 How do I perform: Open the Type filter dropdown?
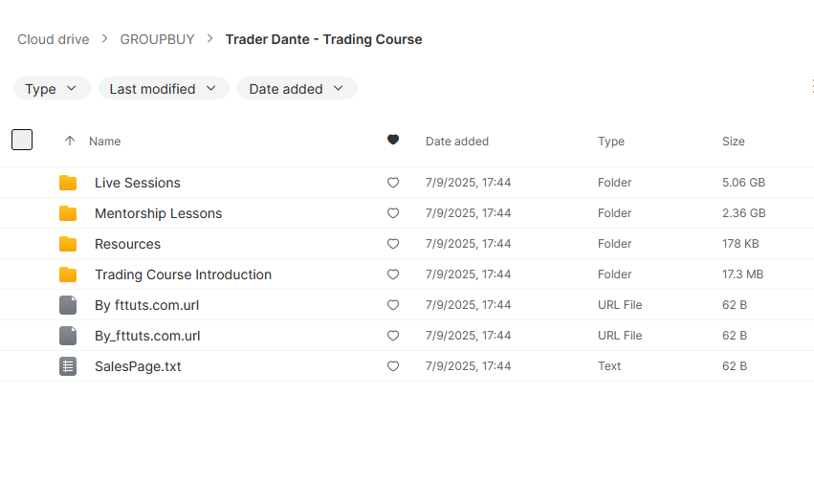[52, 89]
